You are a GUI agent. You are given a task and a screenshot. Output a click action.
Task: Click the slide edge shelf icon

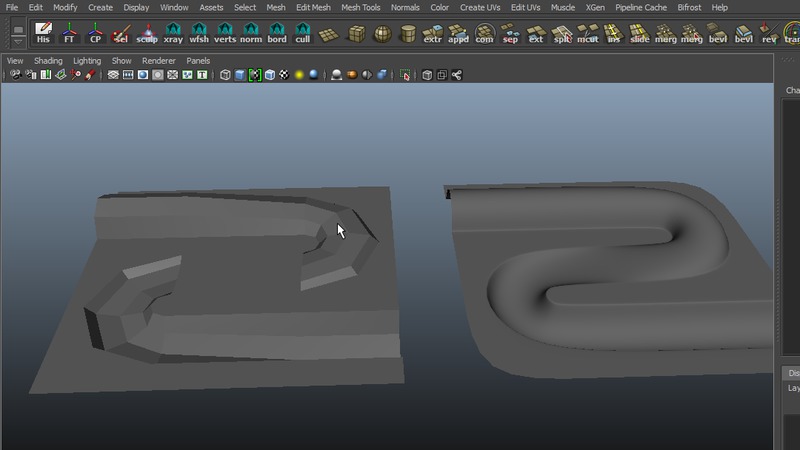pos(639,33)
